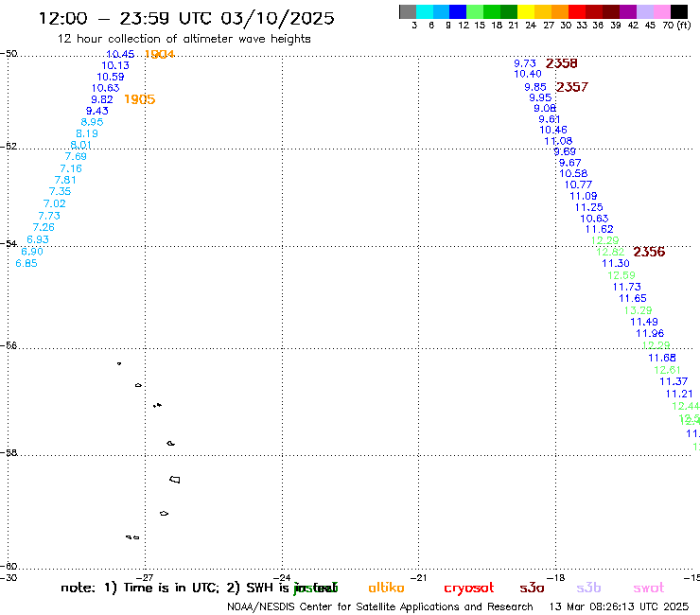Click the wave height value 10.45

(120, 54)
